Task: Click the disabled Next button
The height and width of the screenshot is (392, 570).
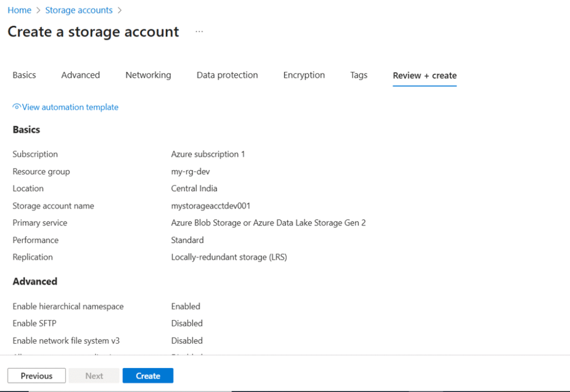Action: [94, 376]
